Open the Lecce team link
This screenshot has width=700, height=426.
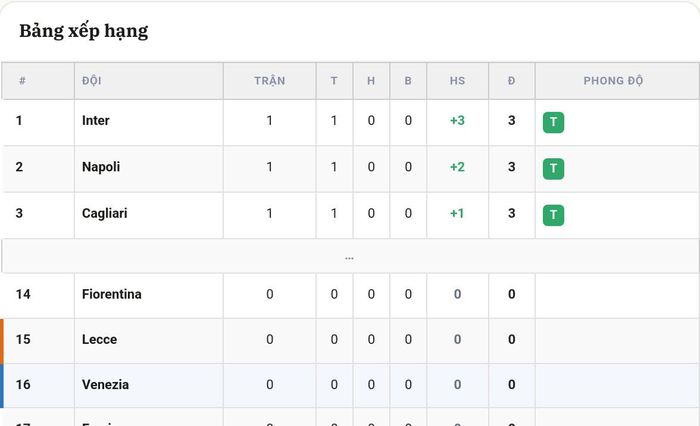100,339
